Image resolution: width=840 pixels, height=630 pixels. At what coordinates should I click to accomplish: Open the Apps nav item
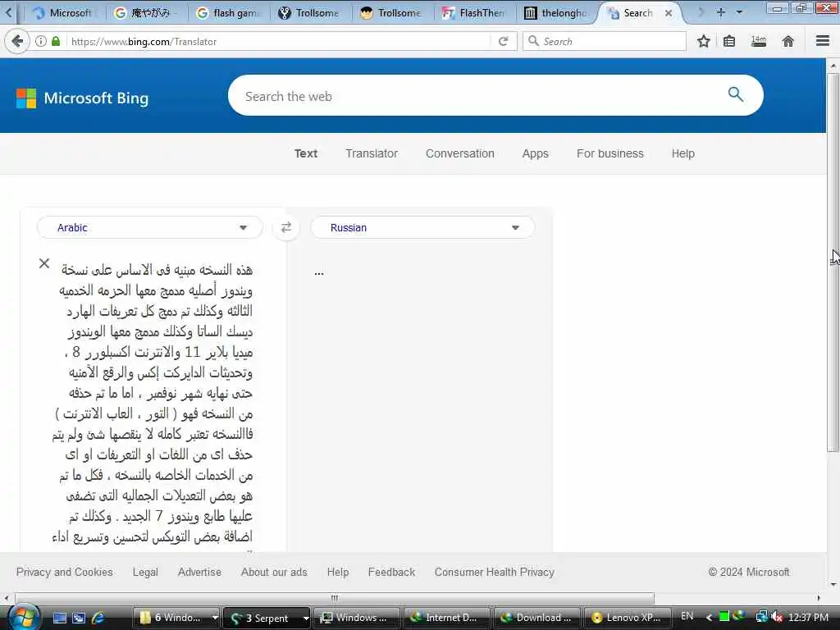click(x=535, y=153)
